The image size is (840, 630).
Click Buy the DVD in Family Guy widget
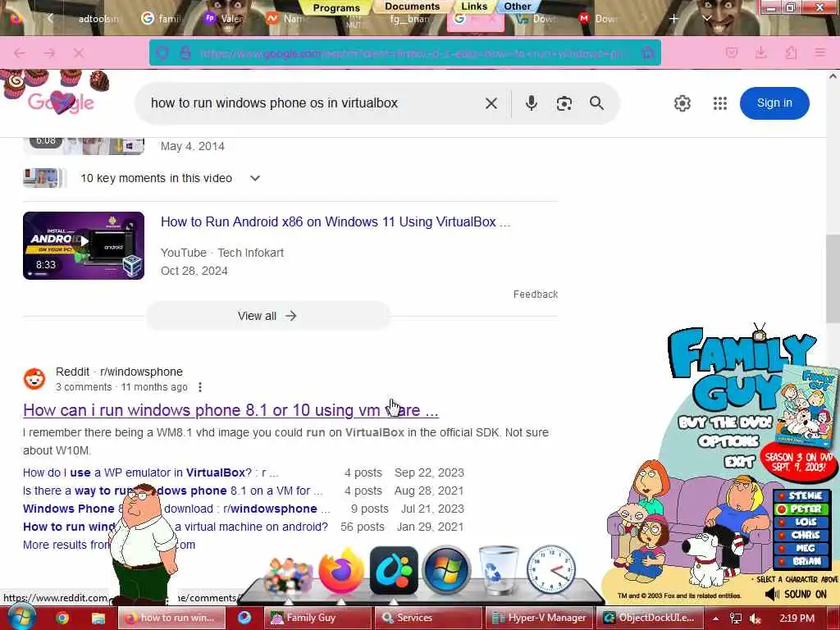[725, 422]
